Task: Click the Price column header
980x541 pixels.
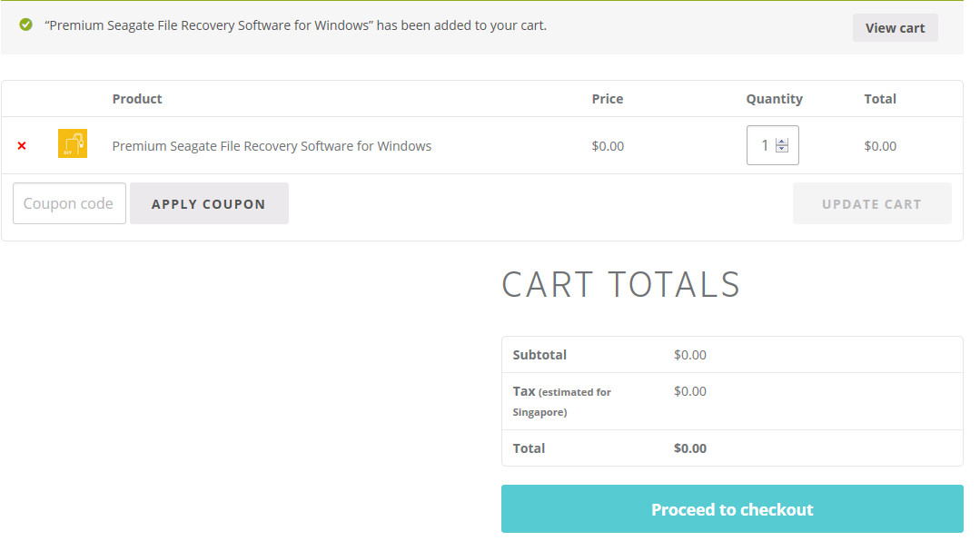Action: point(608,99)
